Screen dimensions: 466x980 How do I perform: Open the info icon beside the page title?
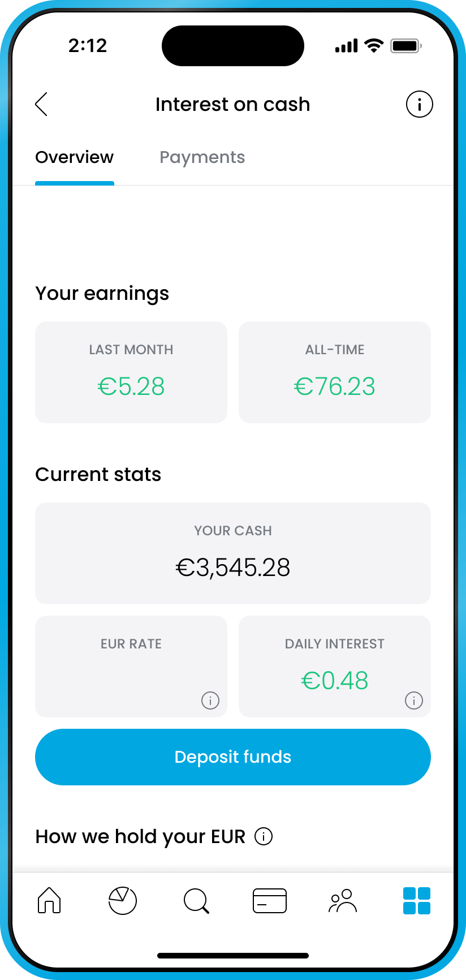coord(419,104)
